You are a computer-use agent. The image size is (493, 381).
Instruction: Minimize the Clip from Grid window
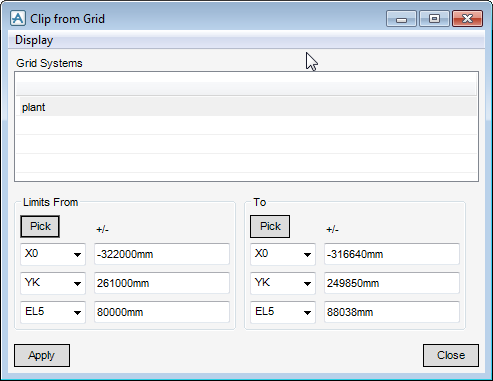click(401, 19)
